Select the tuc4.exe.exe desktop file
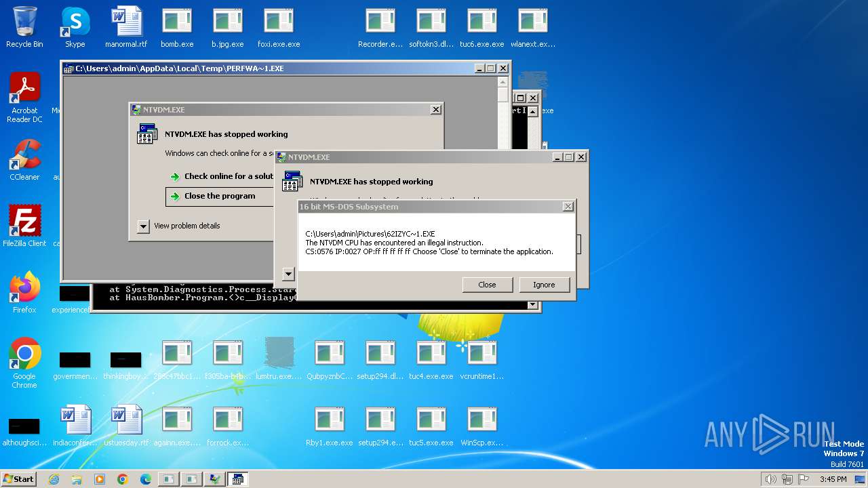 tap(431, 359)
